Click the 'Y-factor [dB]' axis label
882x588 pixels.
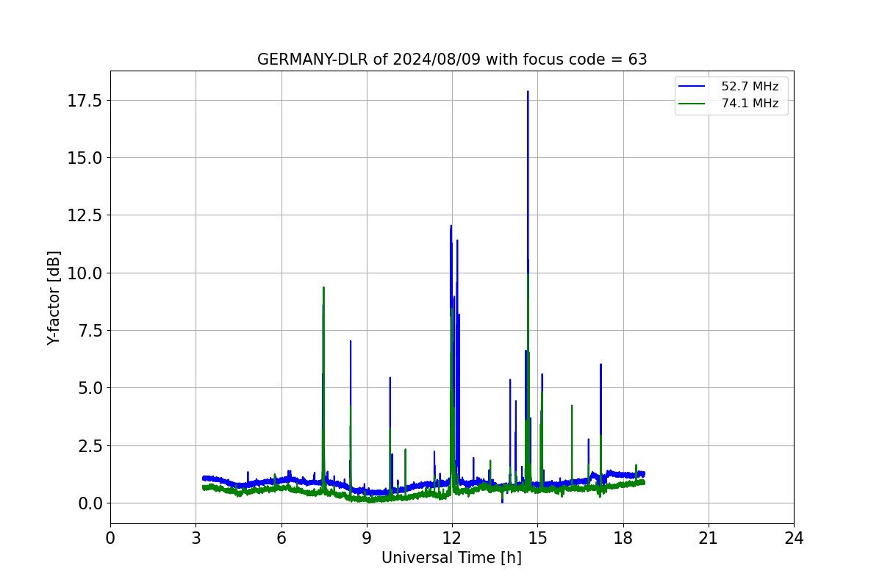click(x=54, y=298)
